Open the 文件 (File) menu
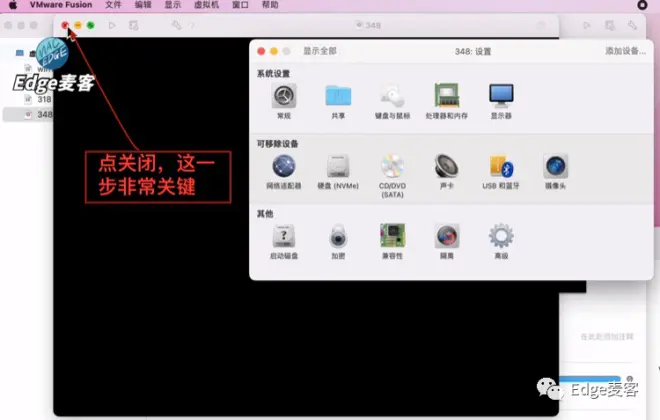 [113, 5]
